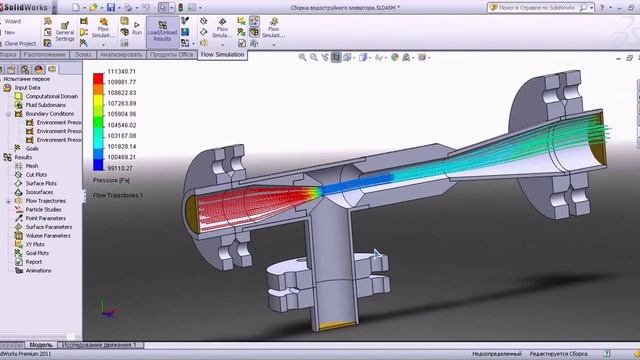Click the Mesh grid icon in the tree
Viewport: 640px width, 360px height.
[18, 166]
